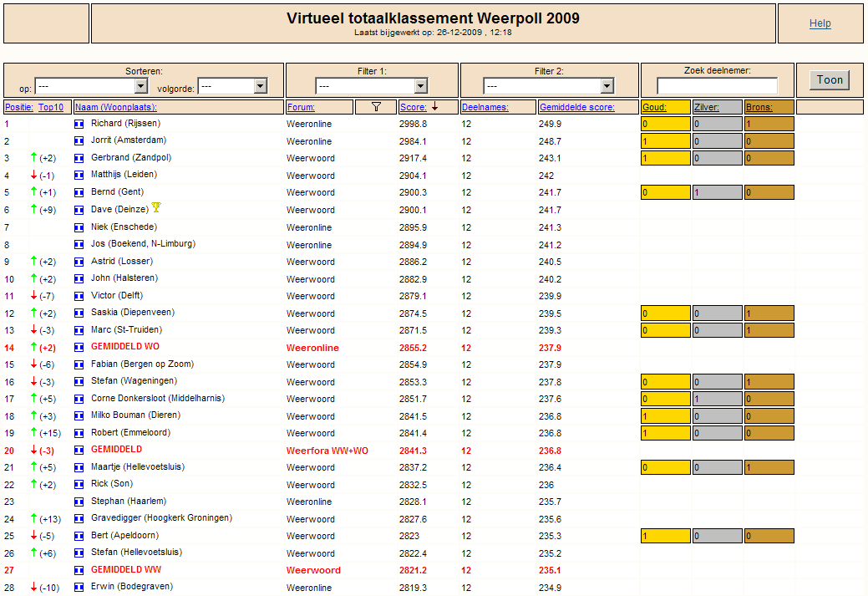Click the blue icon beside Stephan (Haarlem)

tap(79, 502)
